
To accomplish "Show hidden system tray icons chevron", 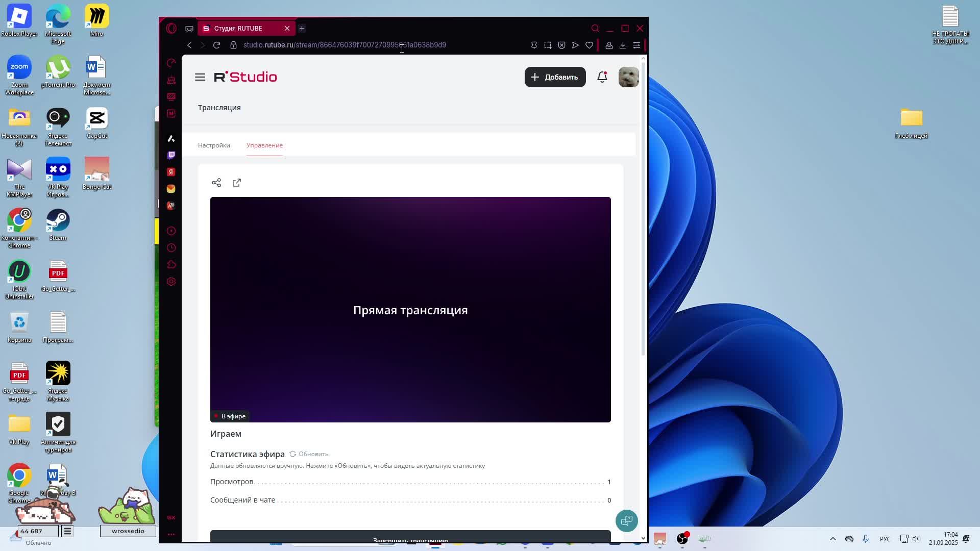I will 833,539.
